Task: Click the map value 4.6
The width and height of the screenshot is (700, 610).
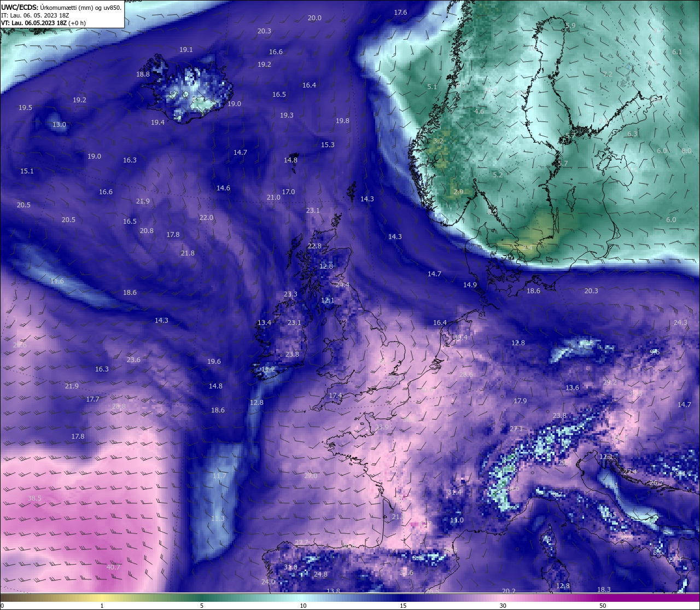Action: coord(479,112)
